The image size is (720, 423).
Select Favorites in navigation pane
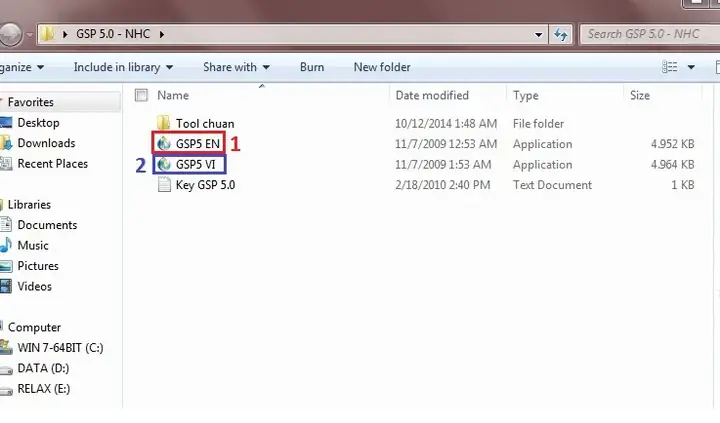[31, 102]
